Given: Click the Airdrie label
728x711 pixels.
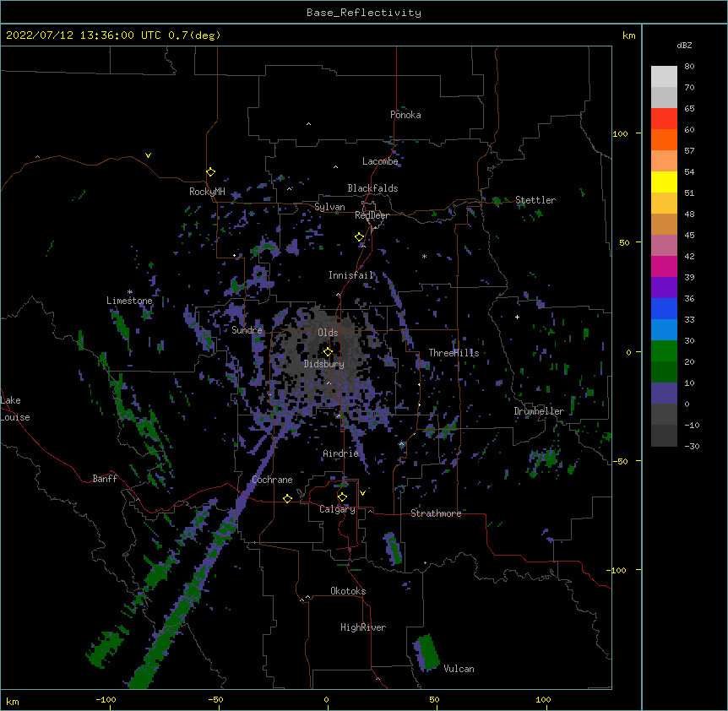Looking at the screenshot, I should pyautogui.click(x=340, y=453).
